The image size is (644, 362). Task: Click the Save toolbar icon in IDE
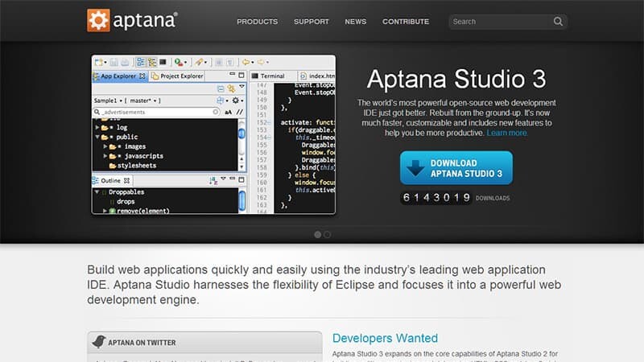[114, 62]
